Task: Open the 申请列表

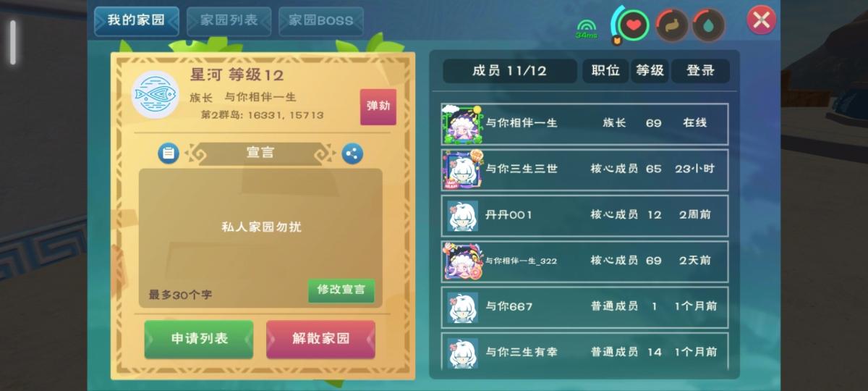Action: [x=199, y=339]
